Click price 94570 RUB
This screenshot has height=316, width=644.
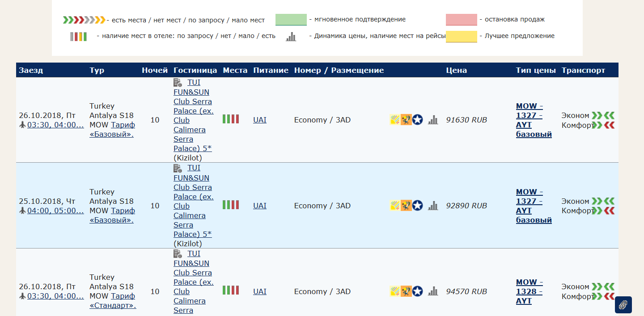(466, 291)
